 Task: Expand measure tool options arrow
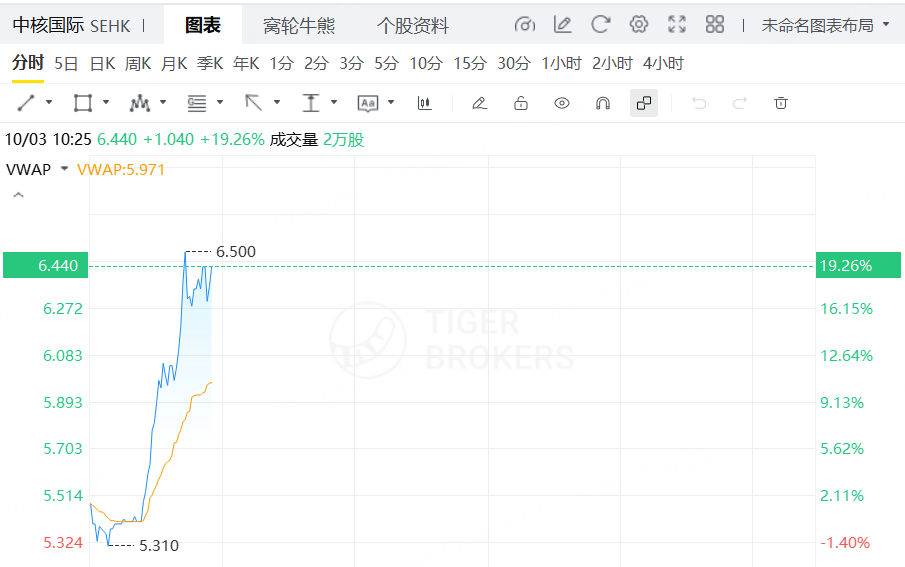[334, 103]
